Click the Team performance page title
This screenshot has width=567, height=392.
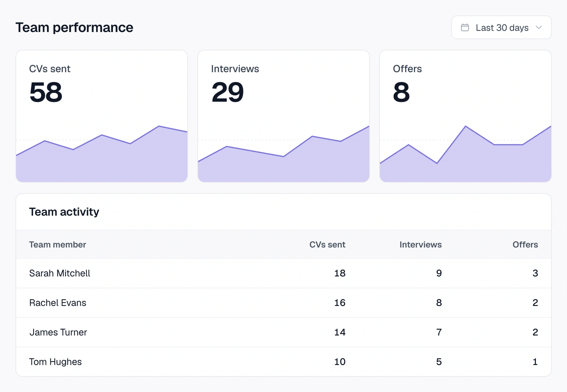tap(74, 28)
